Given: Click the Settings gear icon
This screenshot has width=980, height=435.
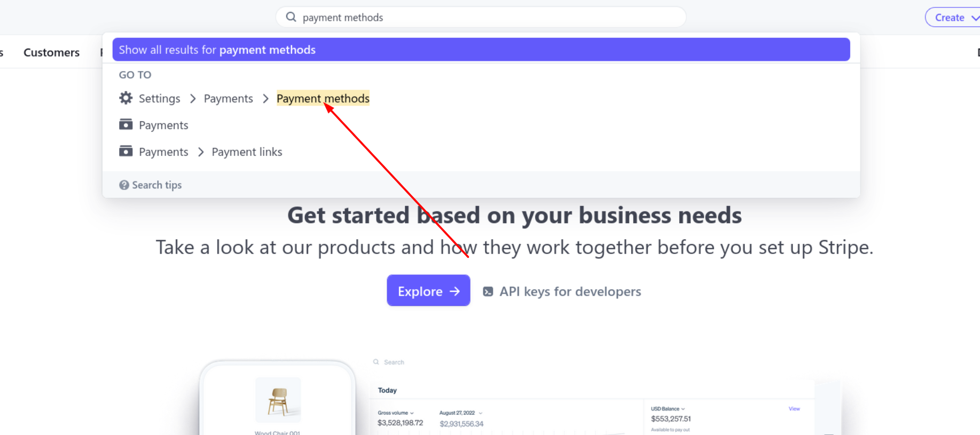Looking at the screenshot, I should click(x=126, y=98).
